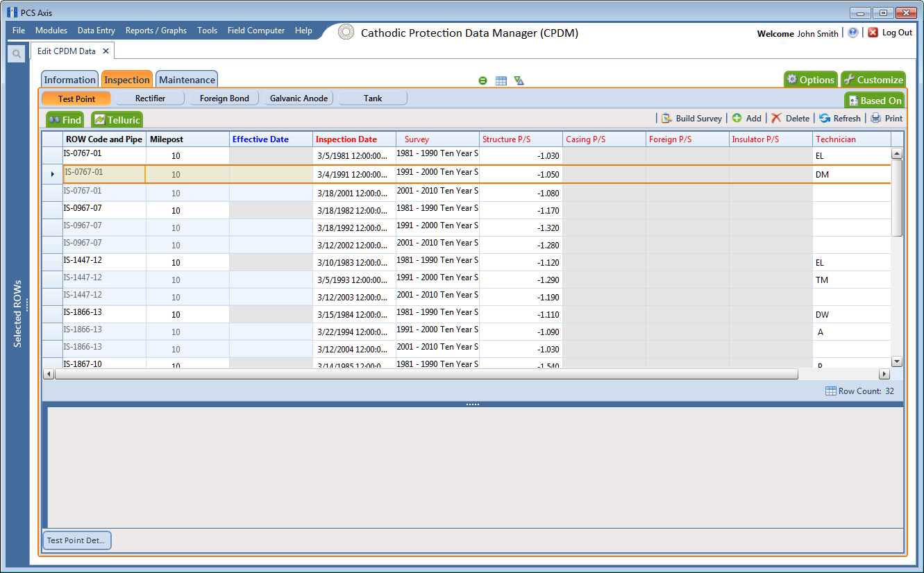Expand the Selected ROWs side panel
924x573 pixels.
pos(17,314)
